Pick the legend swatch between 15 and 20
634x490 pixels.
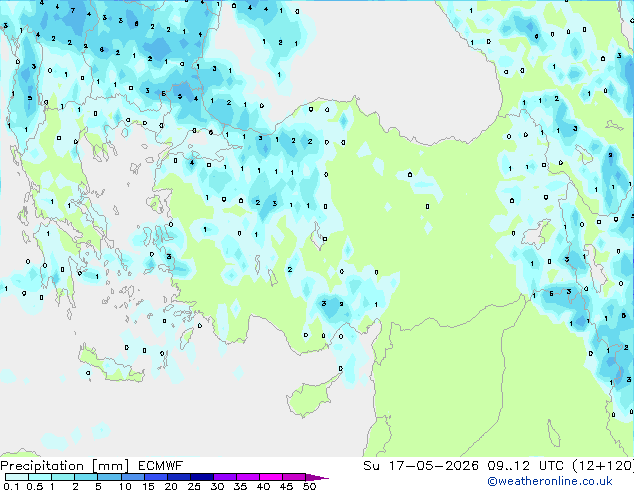[x=156, y=477]
